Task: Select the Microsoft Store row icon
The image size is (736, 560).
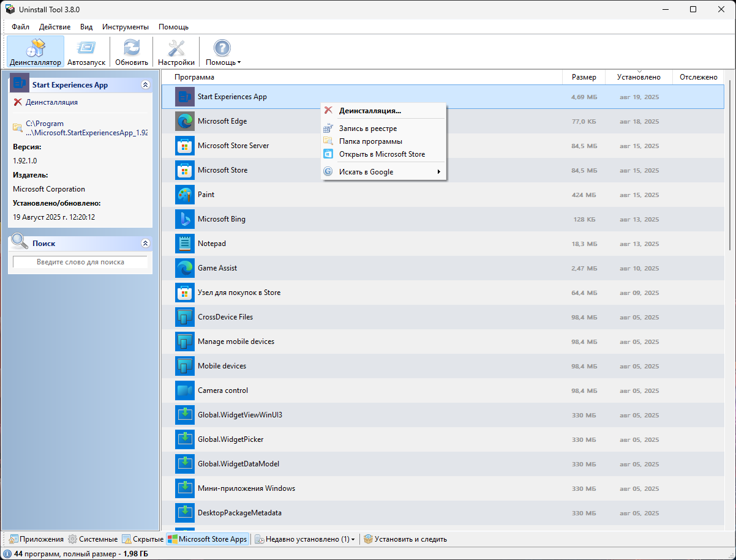Action: click(185, 170)
